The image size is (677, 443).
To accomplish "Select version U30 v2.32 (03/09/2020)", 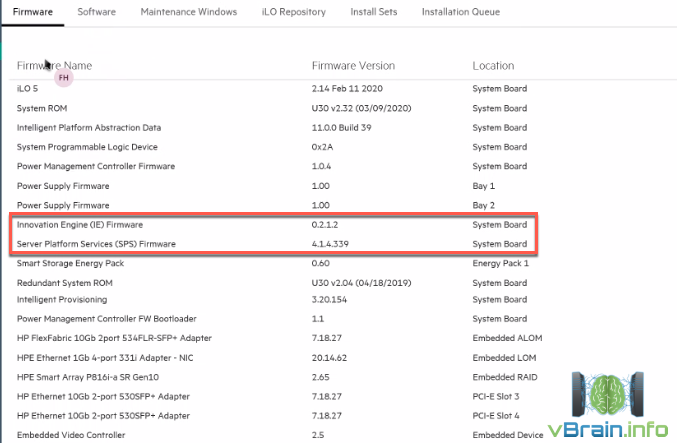I will (361, 108).
